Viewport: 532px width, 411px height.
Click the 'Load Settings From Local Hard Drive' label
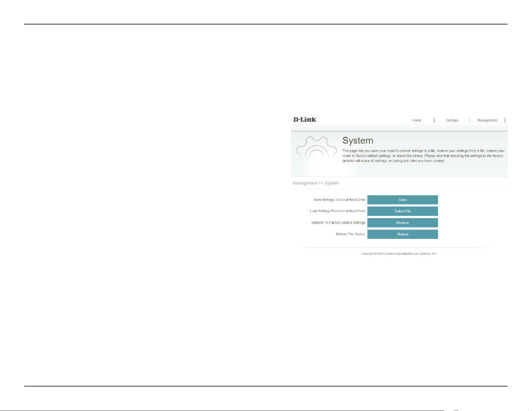coord(337,211)
